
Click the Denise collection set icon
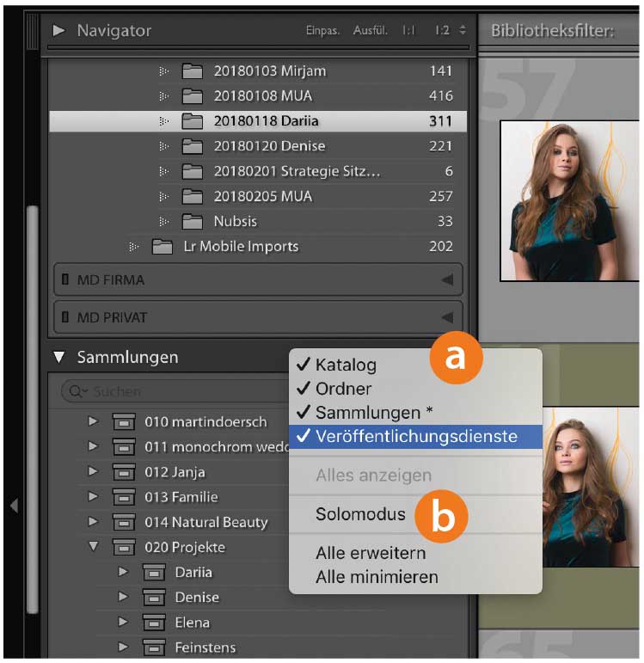point(155,598)
